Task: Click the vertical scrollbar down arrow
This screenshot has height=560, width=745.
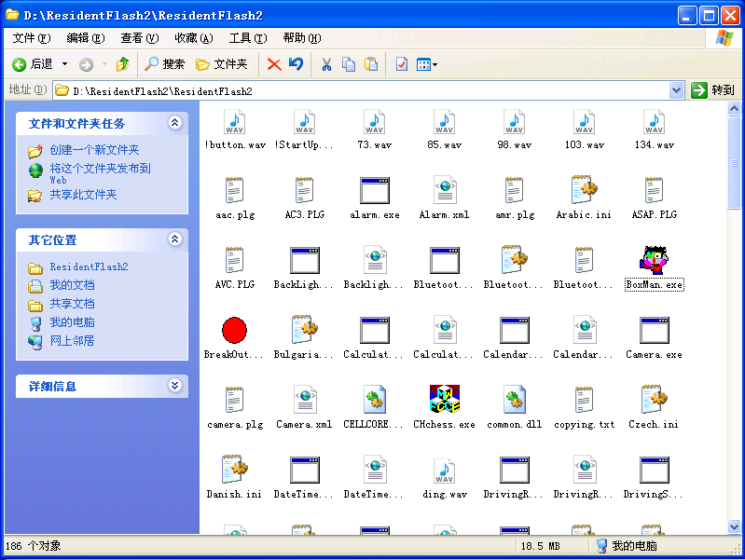Action: [x=734, y=526]
